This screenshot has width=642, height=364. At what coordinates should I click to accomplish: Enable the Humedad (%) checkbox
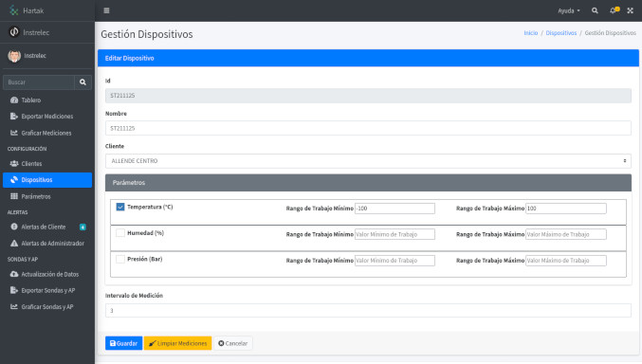(x=120, y=233)
